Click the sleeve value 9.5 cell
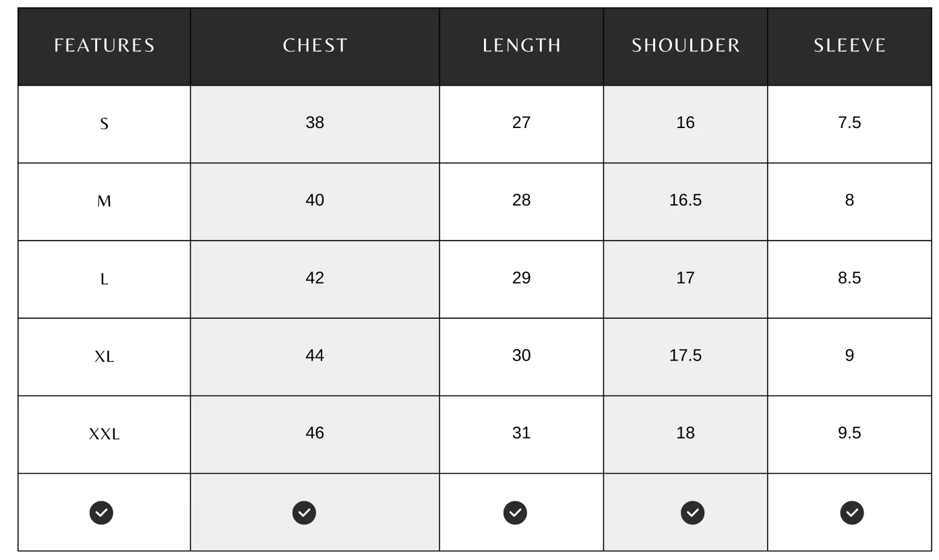Viewport: 939px width, 560px height. tap(849, 433)
